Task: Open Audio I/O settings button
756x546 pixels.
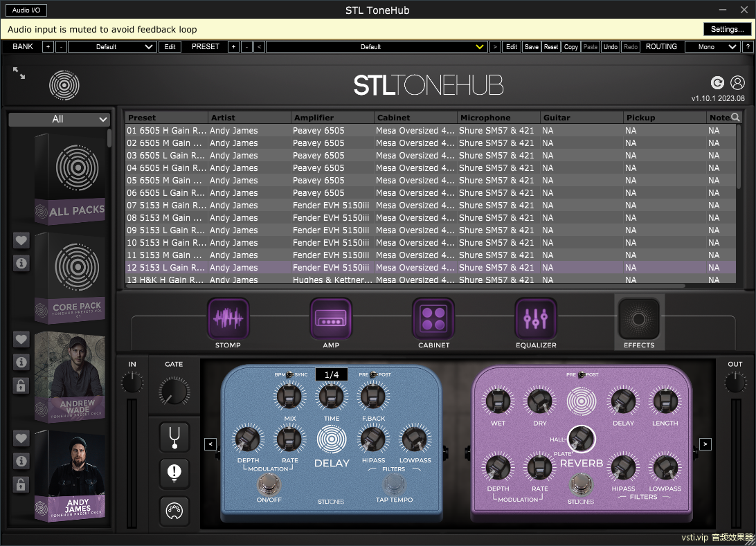Action: coord(26,10)
